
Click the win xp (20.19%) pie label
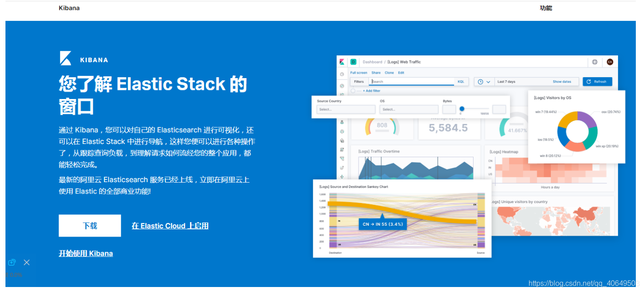[x=607, y=146]
